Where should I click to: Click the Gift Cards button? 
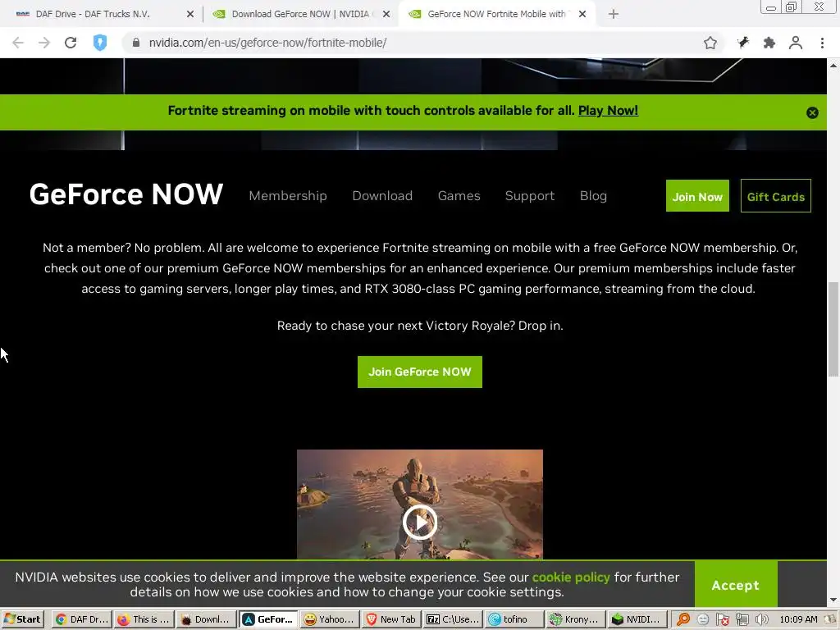point(776,196)
